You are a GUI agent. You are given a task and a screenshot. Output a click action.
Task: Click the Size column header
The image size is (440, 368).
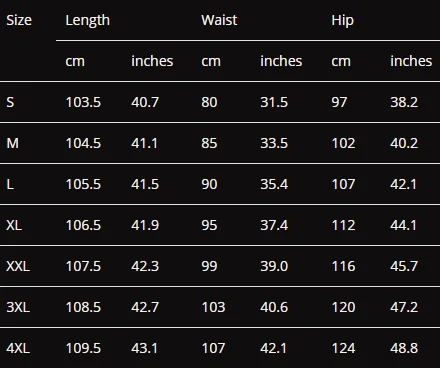19,20
